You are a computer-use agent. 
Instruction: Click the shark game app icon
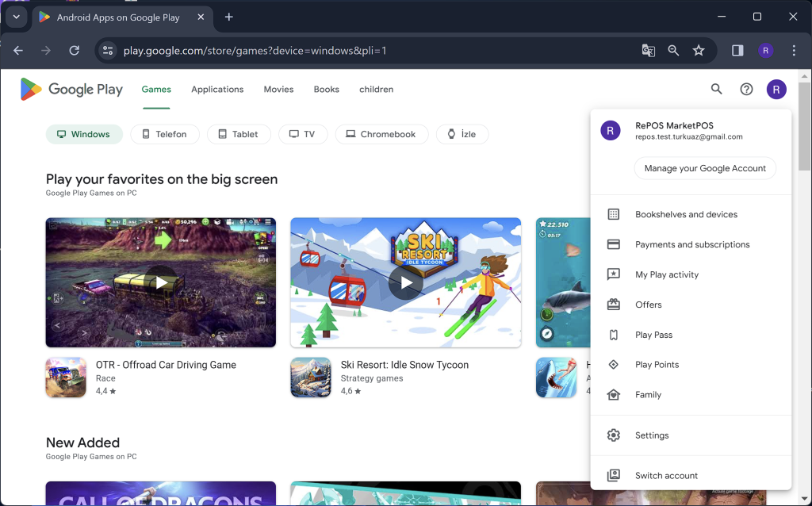point(556,378)
